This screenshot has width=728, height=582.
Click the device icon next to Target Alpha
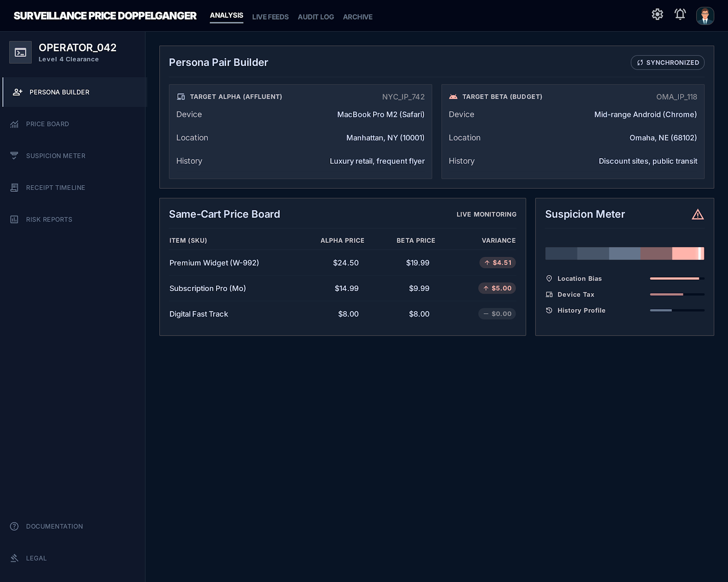(180, 96)
